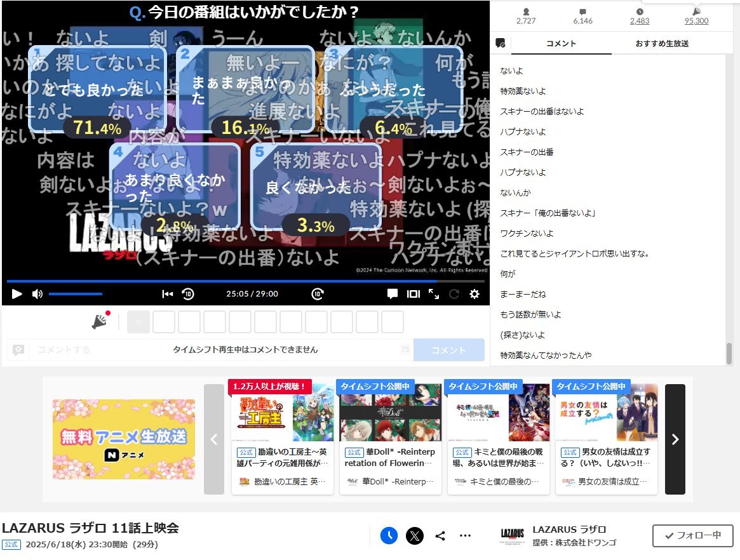Toggle comment overlay display icon
Viewport: 740px width, 560px height.
pos(392,294)
